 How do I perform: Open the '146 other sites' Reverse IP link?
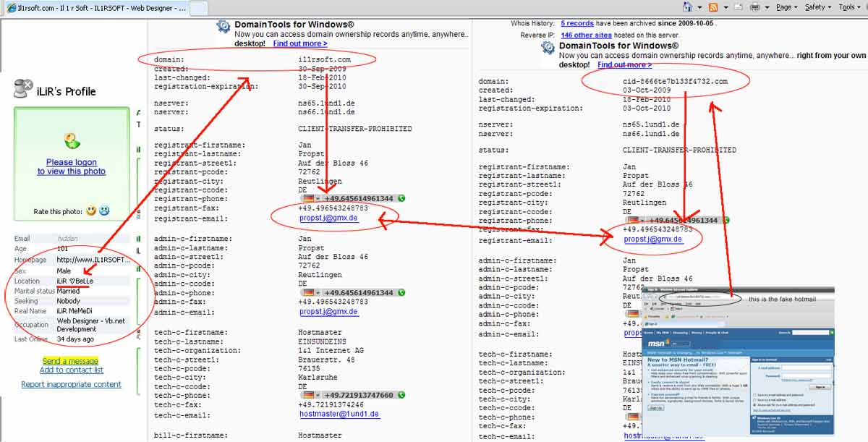click(586, 35)
